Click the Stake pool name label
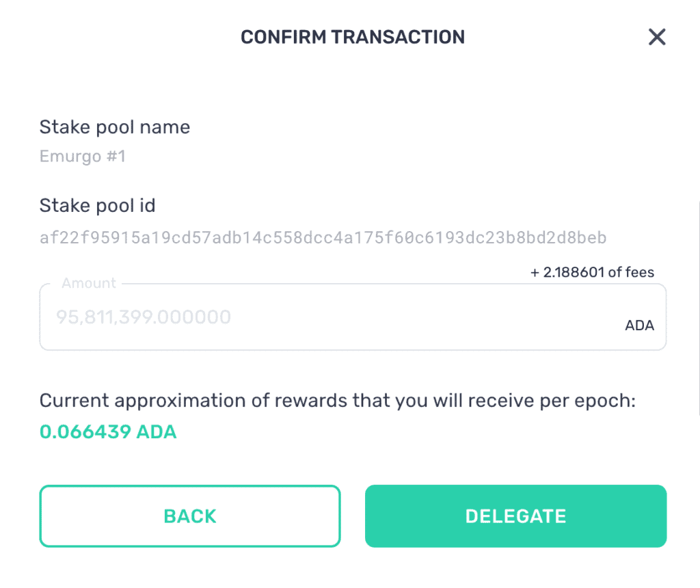700x588 pixels. pyautogui.click(x=115, y=126)
